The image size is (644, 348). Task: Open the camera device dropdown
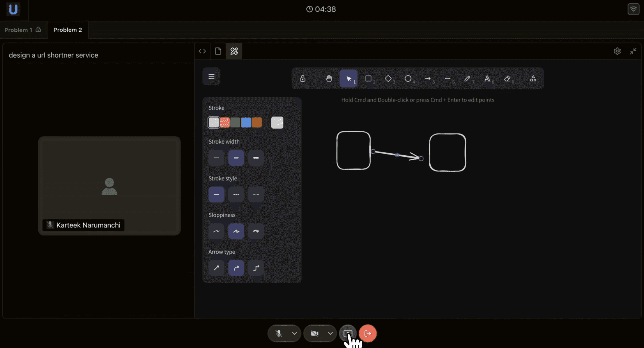(x=330, y=333)
